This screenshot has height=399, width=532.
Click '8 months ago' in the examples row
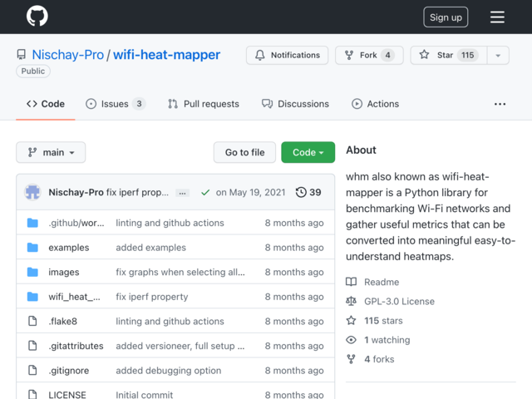[x=294, y=248]
